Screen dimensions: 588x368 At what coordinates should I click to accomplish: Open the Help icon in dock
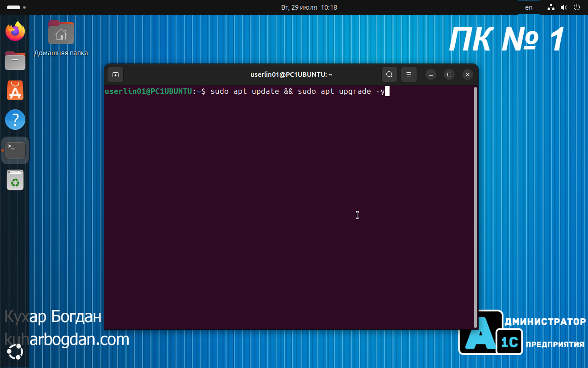tap(15, 120)
